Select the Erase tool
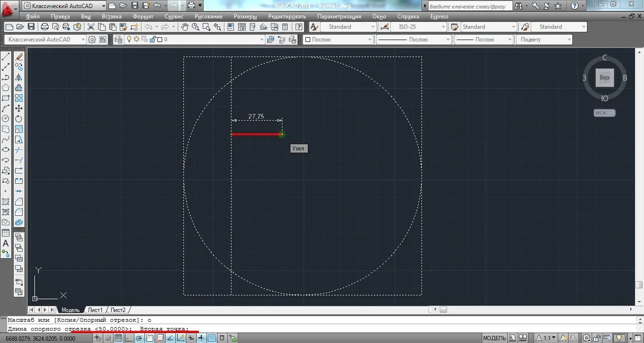The height and width of the screenshot is (343, 644). (x=19, y=57)
